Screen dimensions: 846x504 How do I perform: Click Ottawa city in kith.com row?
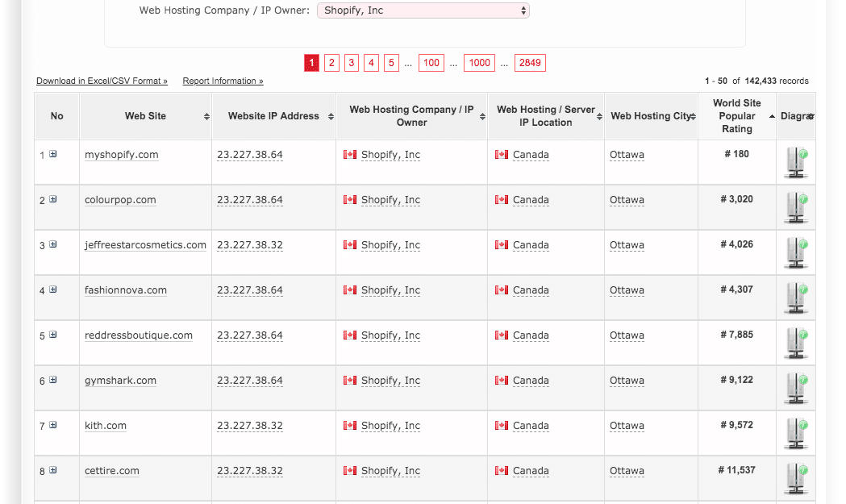[x=627, y=426]
